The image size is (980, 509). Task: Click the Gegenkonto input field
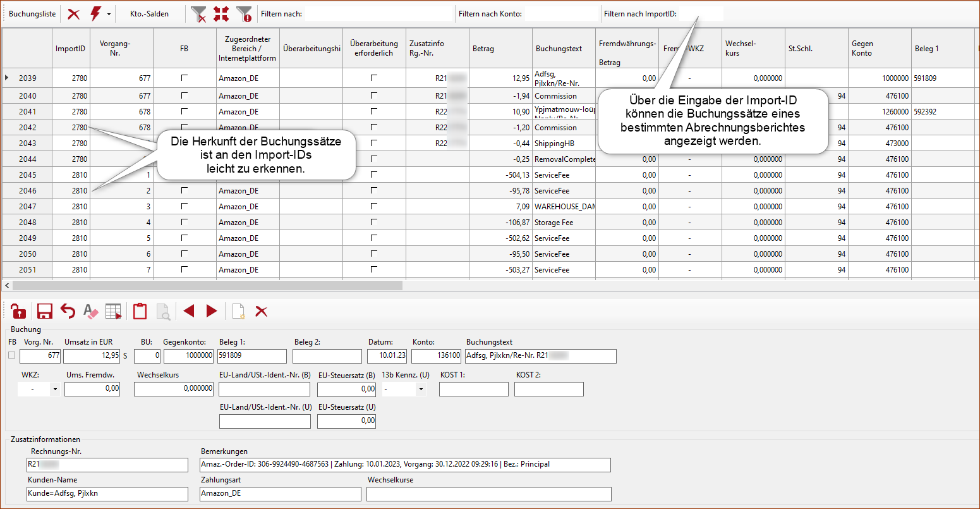(189, 356)
